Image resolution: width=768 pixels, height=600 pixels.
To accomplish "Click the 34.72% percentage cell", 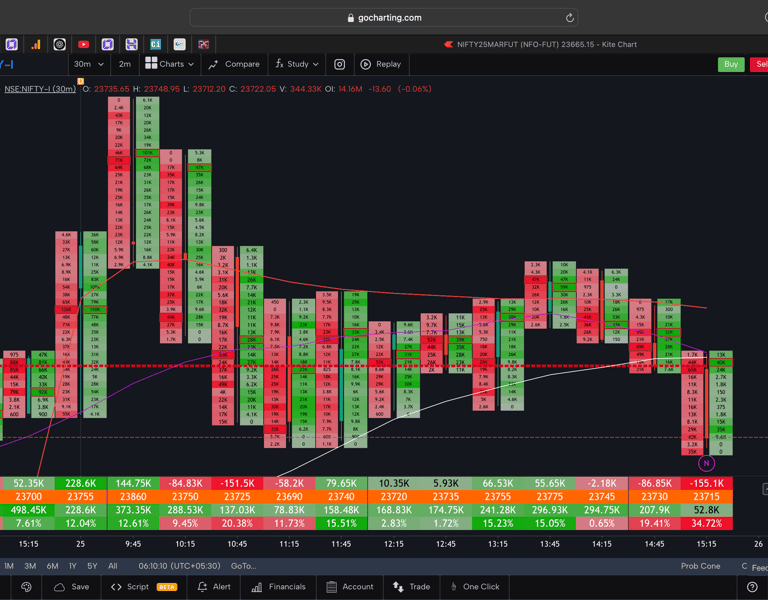I will [707, 523].
